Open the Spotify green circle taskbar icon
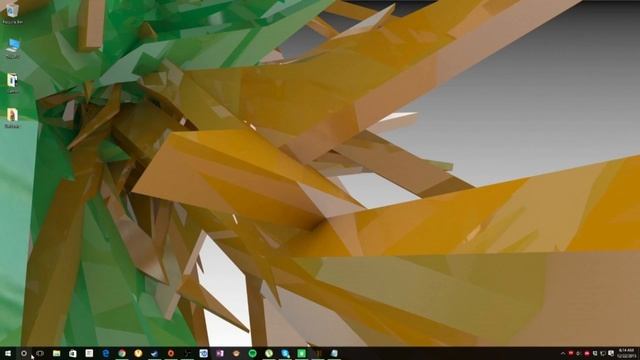 (x=252, y=353)
